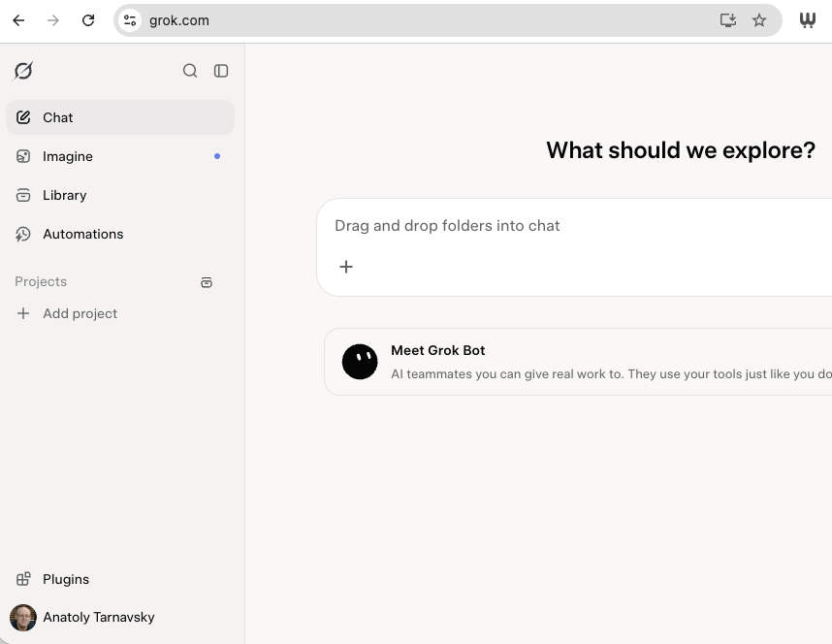Click the Automations clock icon
Screen dimensions: 832x644
coord(23,234)
